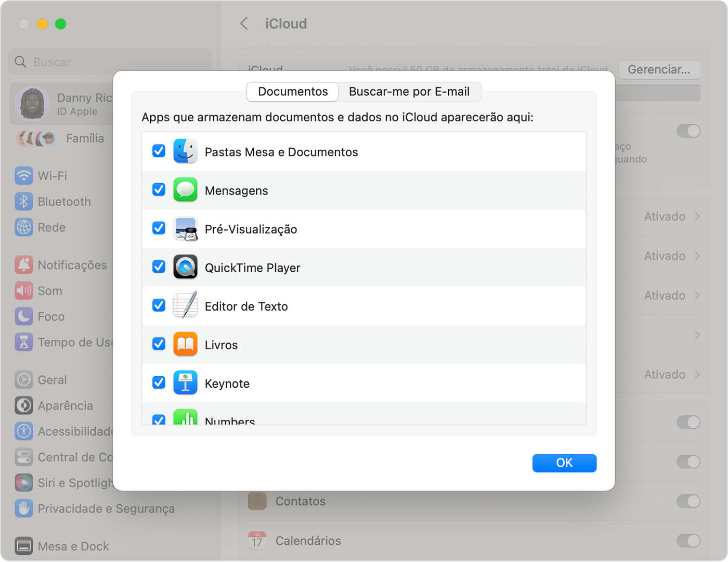Click the Livros app icon

tap(185, 344)
